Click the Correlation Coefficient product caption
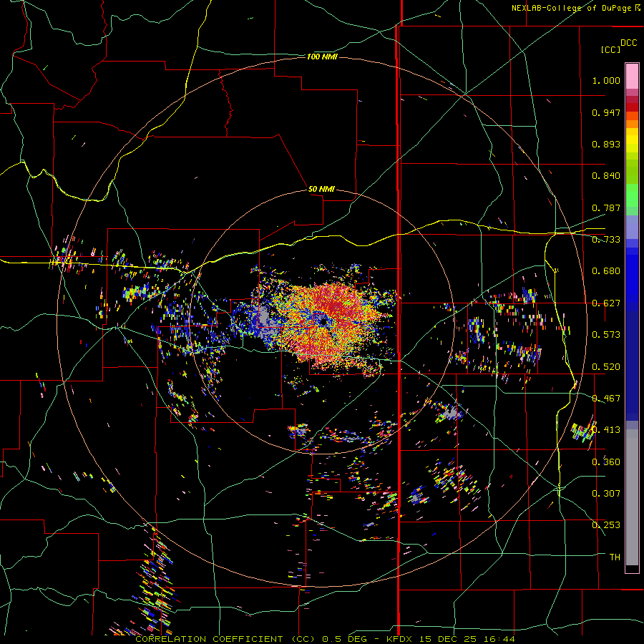Viewport: 644px width, 644px height. click(325, 639)
